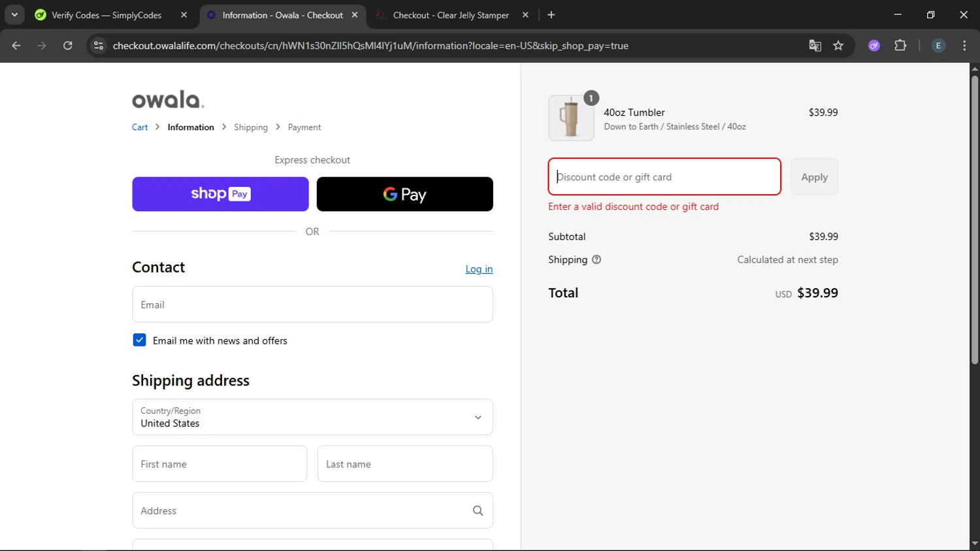
Task: Open the purple browser extension icon
Action: click(874, 46)
